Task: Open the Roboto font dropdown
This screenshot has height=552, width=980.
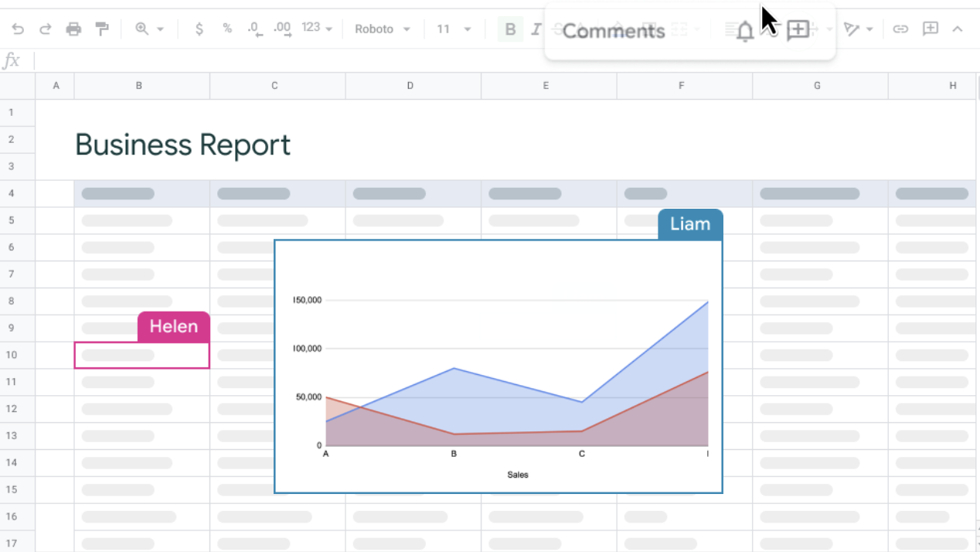Action: (x=384, y=29)
